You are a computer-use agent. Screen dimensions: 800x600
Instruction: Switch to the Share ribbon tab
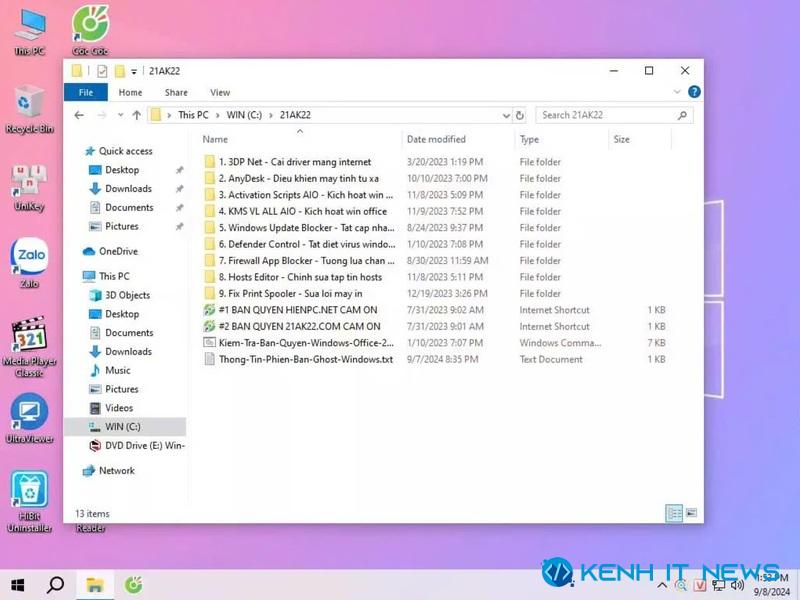coord(176,92)
